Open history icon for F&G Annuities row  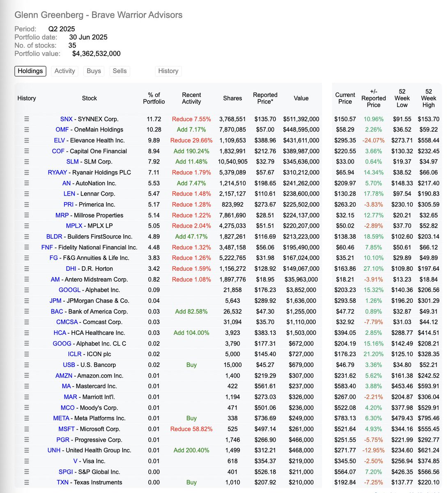point(27,258)
